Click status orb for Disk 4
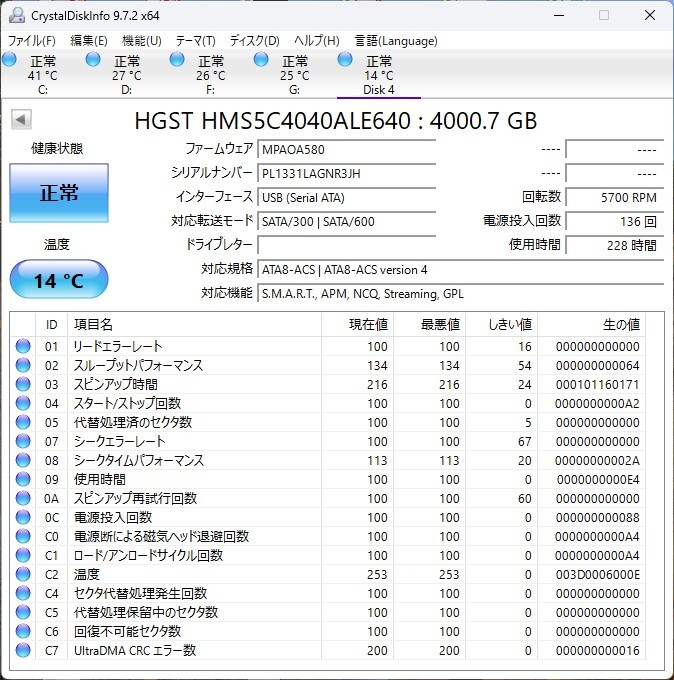Image resolution: width=674 pixels, height=680 pixels. (x=345, y=59)
